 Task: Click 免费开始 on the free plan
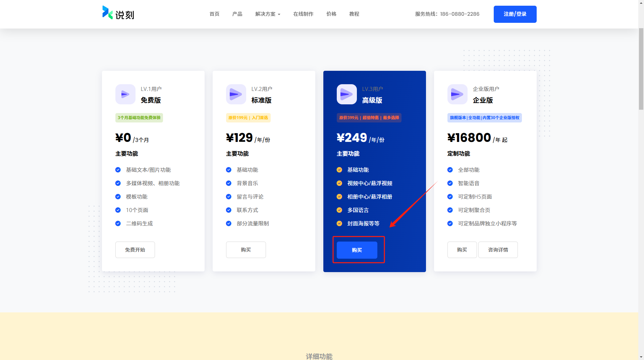click(x=135, y=250)
